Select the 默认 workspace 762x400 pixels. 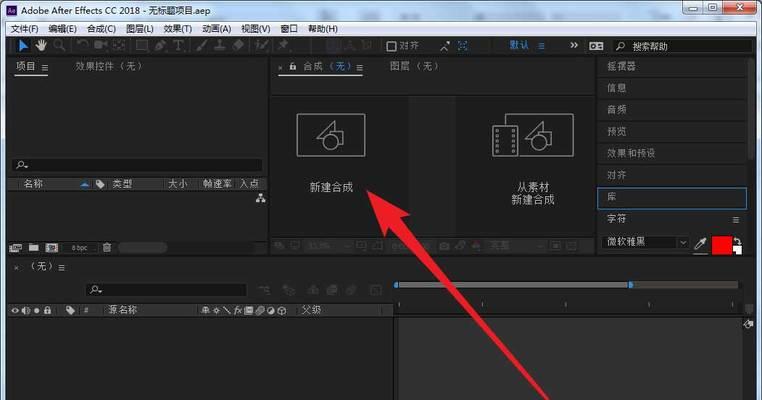point(519,46)
